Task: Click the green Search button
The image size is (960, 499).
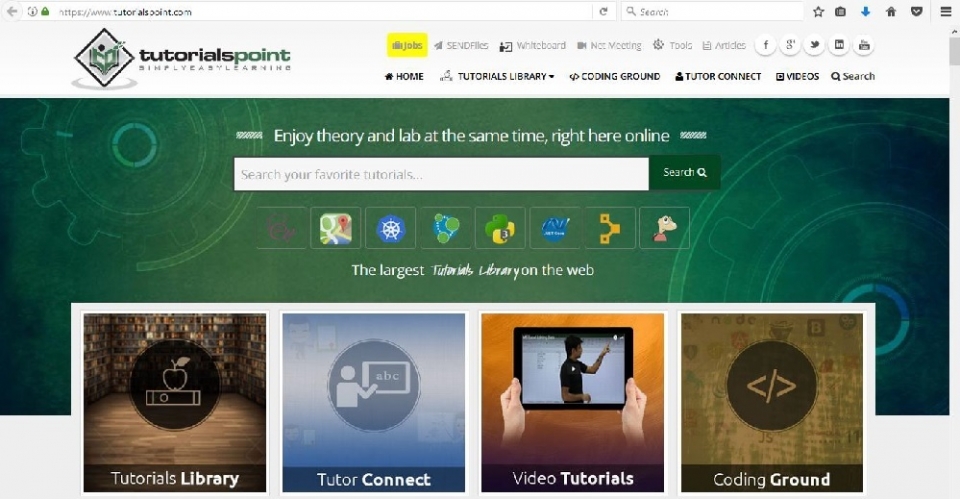Action: coord(684,173)
